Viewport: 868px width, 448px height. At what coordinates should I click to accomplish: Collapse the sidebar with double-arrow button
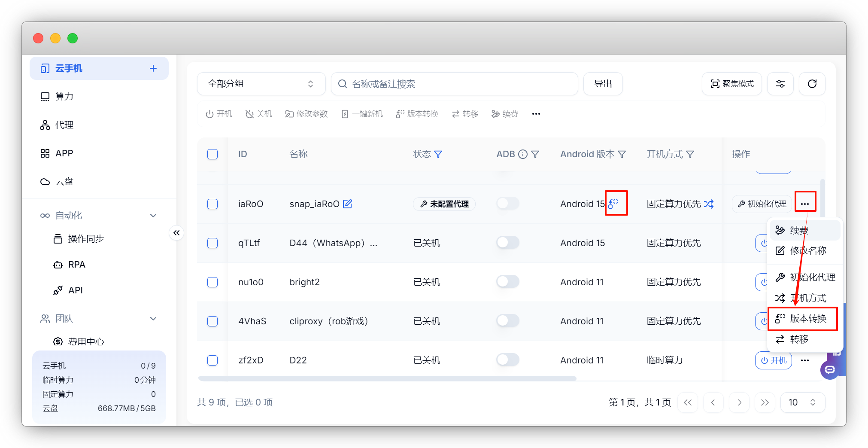point(176,233)
